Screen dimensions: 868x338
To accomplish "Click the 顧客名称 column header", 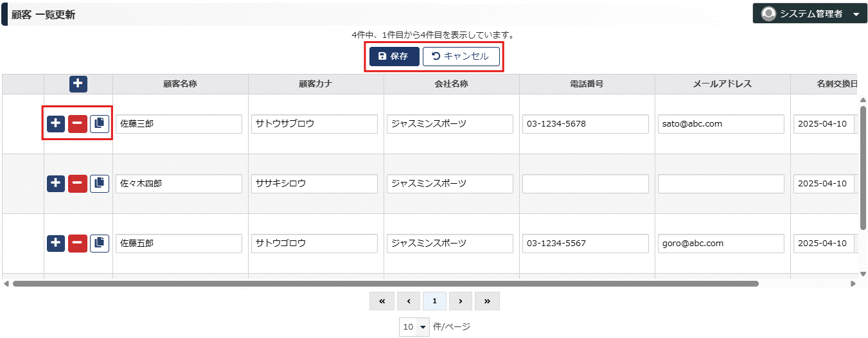I will click(x=180, y=84).
